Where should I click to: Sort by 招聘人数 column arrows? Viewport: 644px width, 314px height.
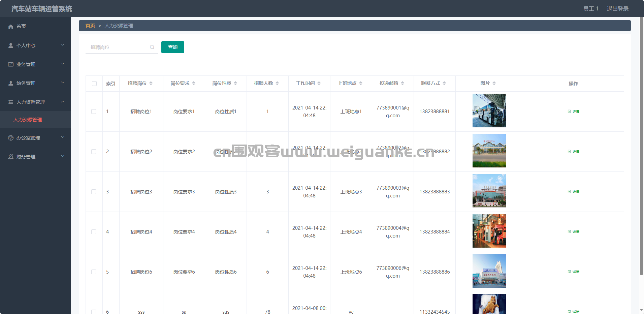pos(277,83)
